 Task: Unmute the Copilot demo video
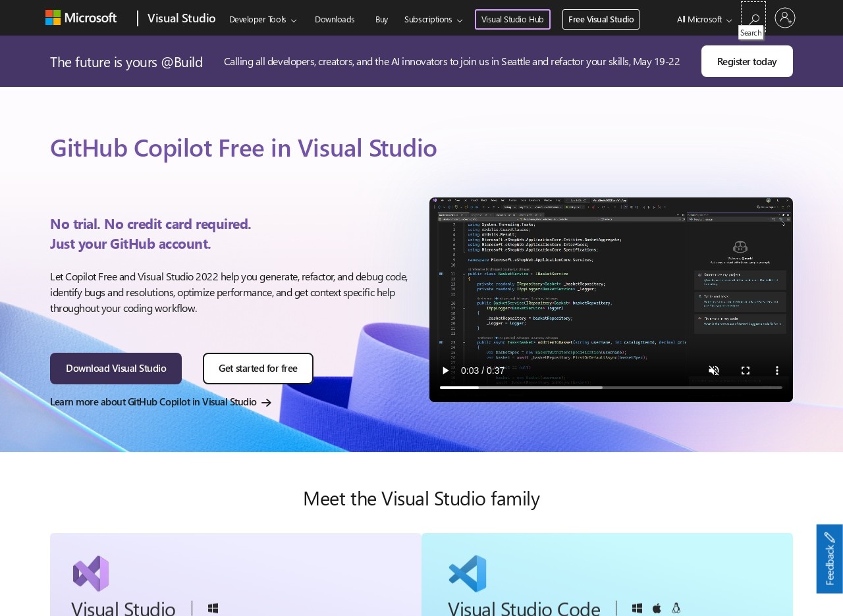click(714, 371)
